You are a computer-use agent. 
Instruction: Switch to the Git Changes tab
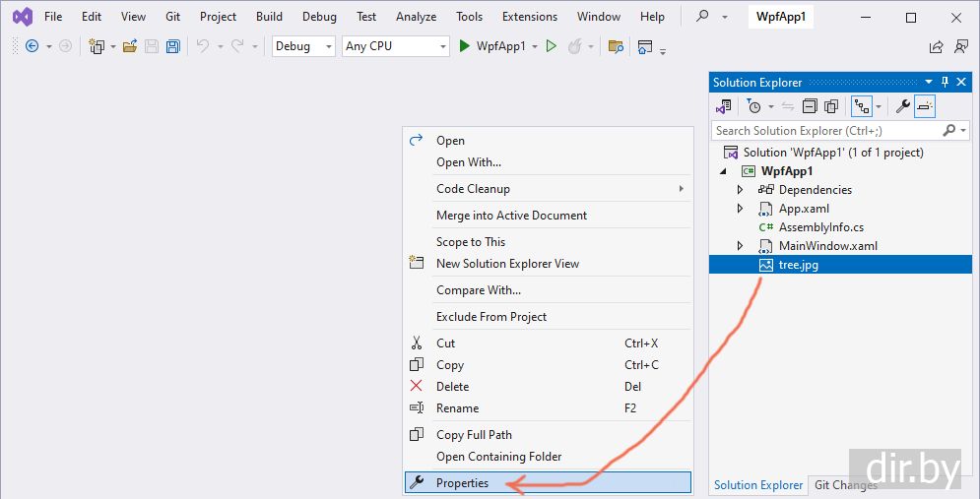844,485
